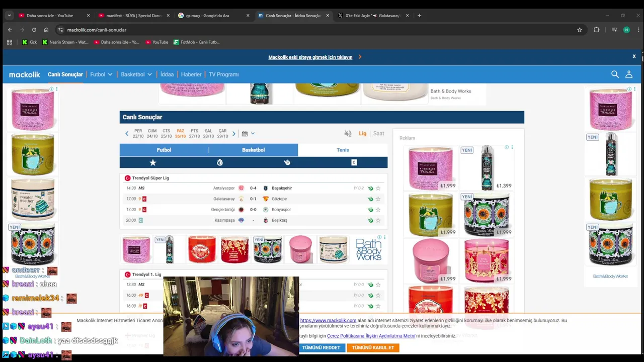
Task: Click Başakşehir team name
Action: tap(282, 188)
